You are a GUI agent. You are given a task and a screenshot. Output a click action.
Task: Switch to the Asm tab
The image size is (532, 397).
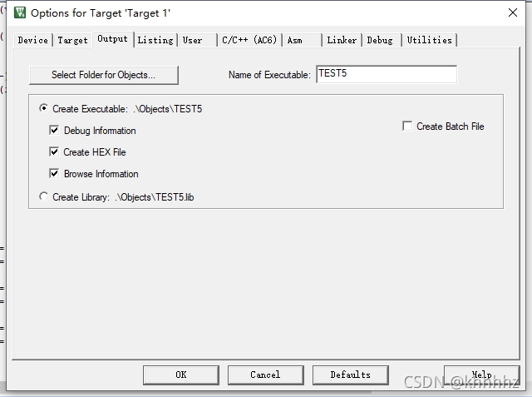pos(302,40)
